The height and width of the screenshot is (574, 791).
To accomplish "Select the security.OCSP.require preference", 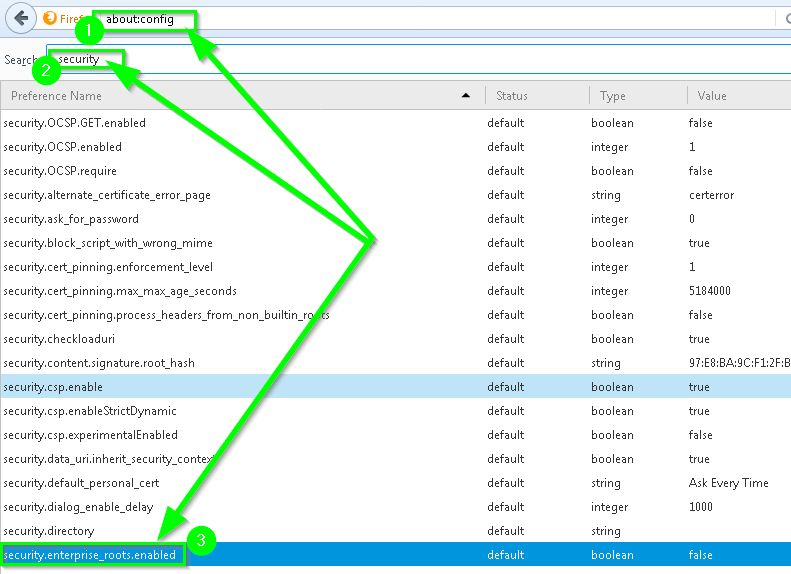I will 396,171.
